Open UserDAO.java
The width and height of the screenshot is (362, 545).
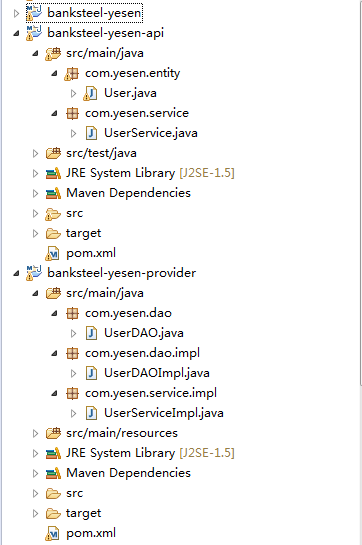point(144,333)
